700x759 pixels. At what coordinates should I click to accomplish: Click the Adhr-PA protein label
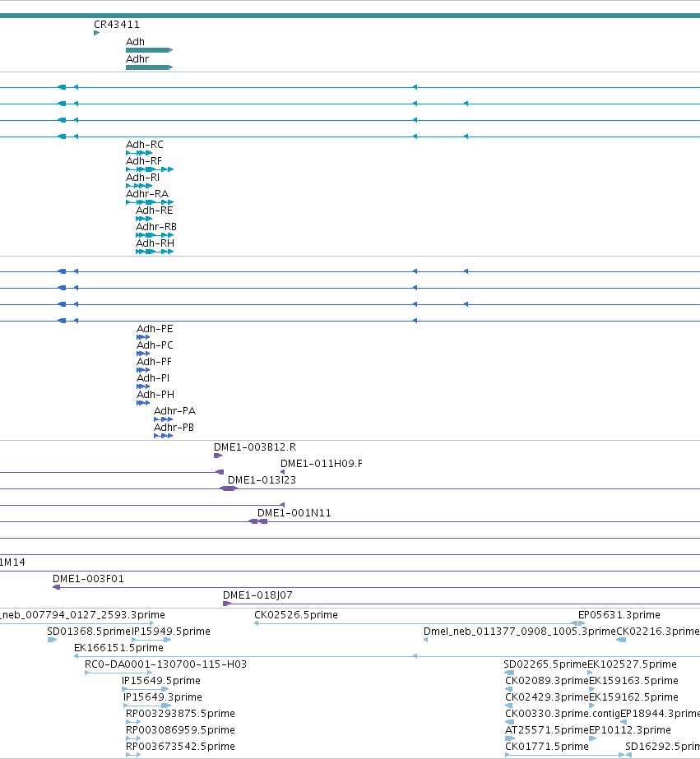(174, 411)
